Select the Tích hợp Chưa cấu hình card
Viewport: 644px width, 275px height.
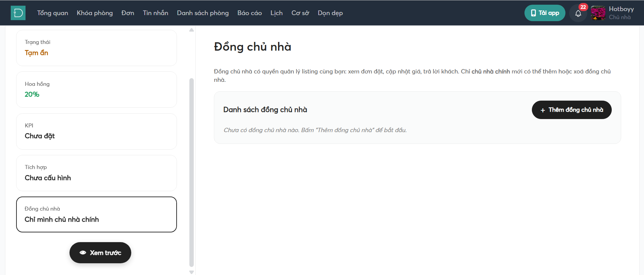pos(96,173)
